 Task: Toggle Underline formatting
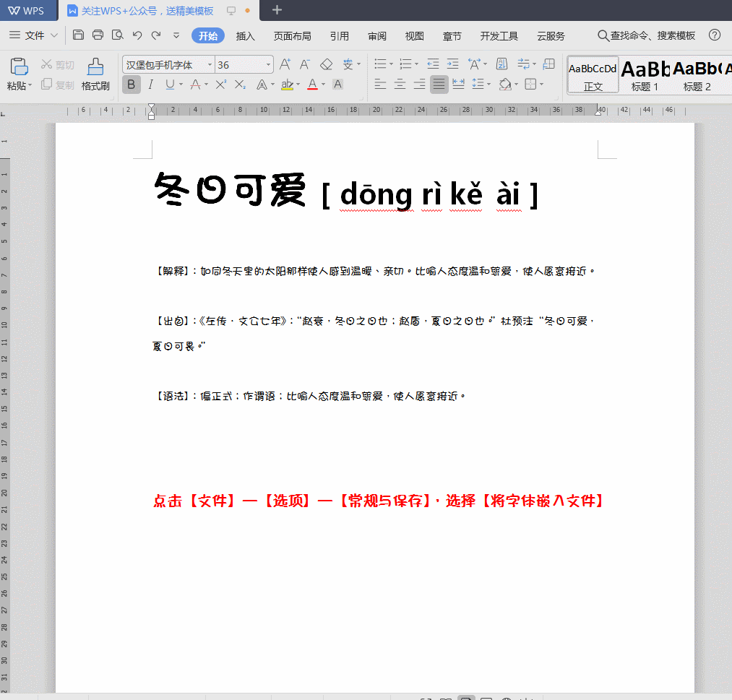pyautogui.click(x=170, y=85)
